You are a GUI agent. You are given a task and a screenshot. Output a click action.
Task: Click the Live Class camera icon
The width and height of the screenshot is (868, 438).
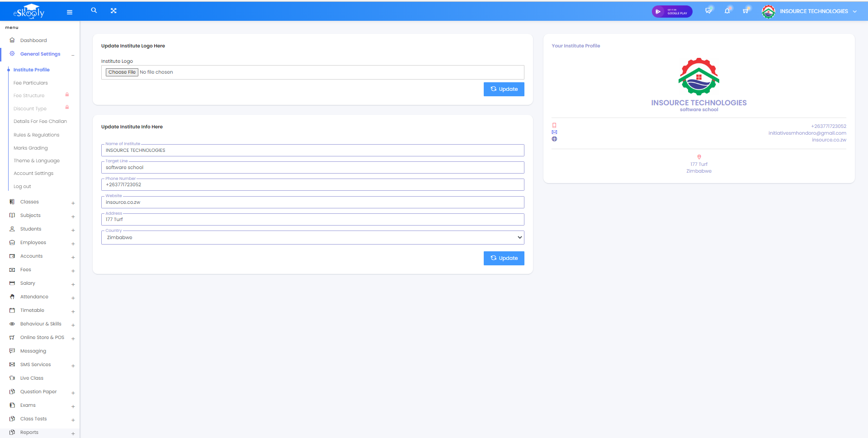[x=12, y=378]
